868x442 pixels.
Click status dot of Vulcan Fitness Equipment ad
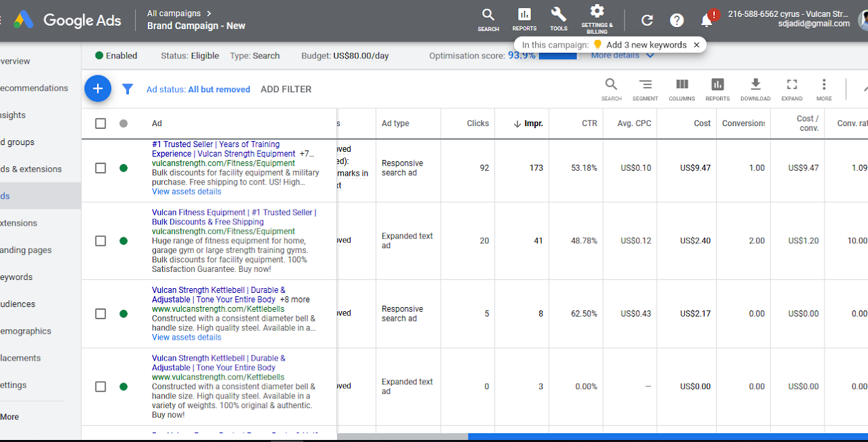(x=123, y=241)
